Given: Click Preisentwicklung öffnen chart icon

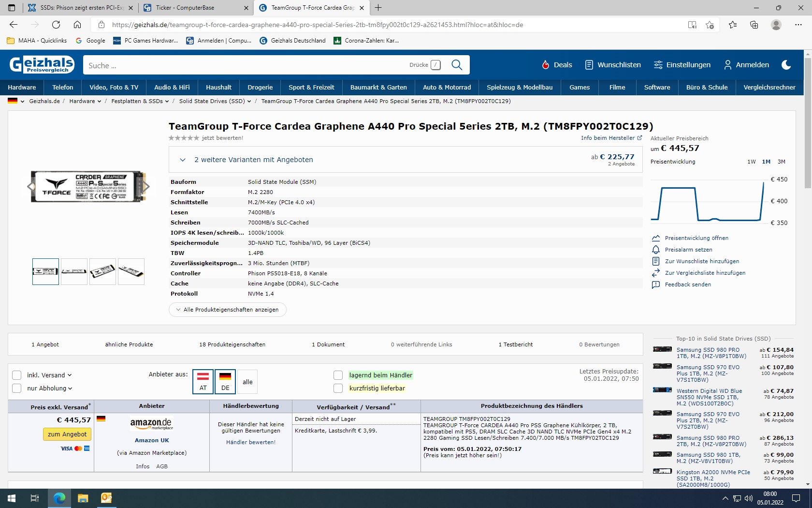Looking at the screenshot, I should [x=656, y=238].
